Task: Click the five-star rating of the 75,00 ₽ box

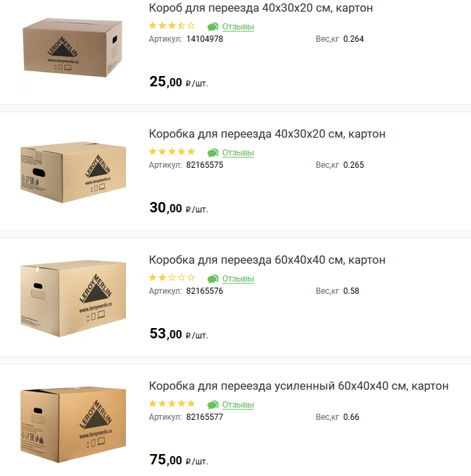Action: click(172, 403)
